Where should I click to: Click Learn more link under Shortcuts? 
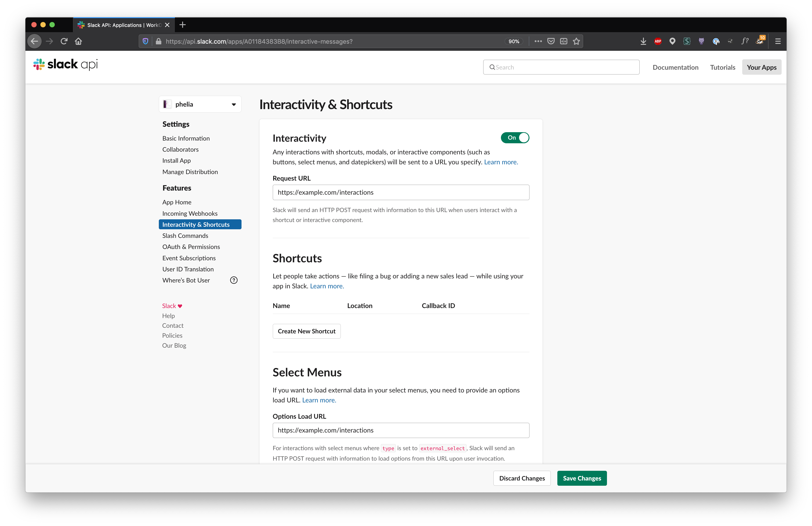(x=326, y=286)
